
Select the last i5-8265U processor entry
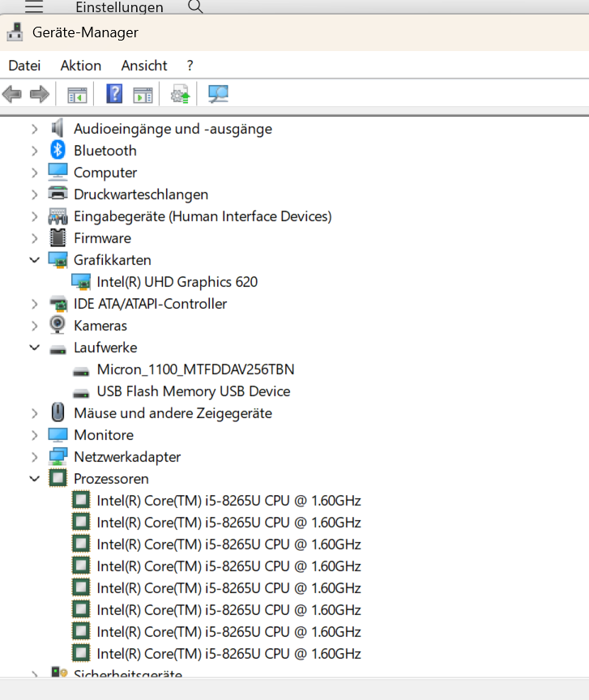click(x=228, y=654)
